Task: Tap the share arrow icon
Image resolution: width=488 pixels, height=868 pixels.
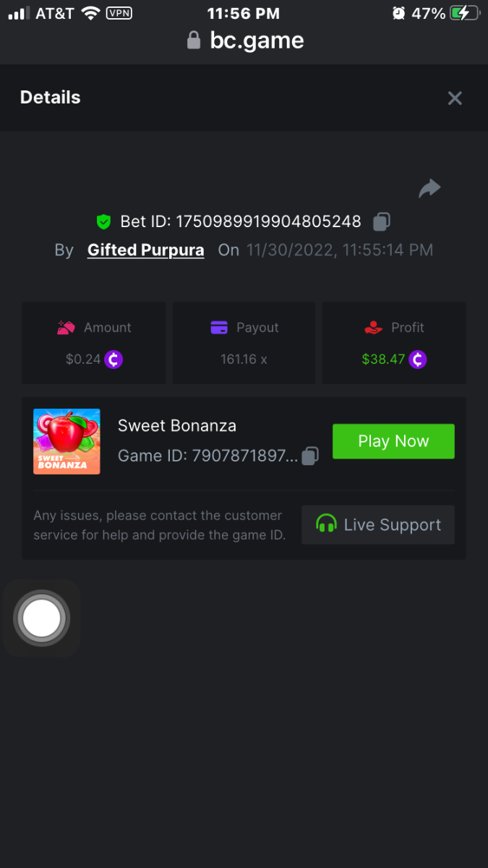Action: coord(429,189)
